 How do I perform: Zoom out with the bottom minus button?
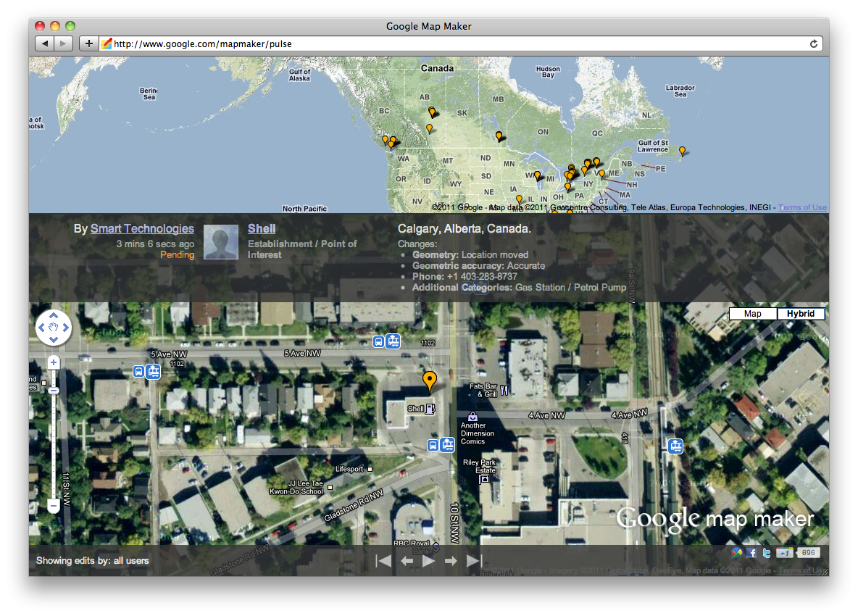click(53, 506)
